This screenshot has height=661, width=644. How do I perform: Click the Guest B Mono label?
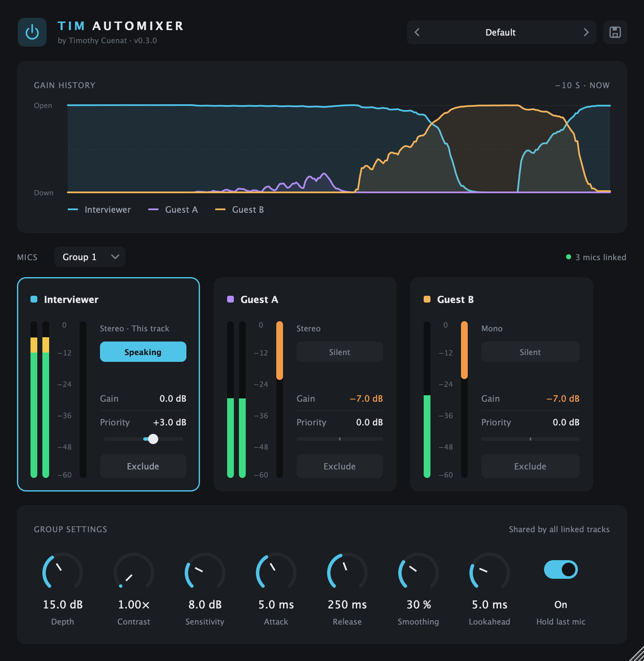pos(492,328)
